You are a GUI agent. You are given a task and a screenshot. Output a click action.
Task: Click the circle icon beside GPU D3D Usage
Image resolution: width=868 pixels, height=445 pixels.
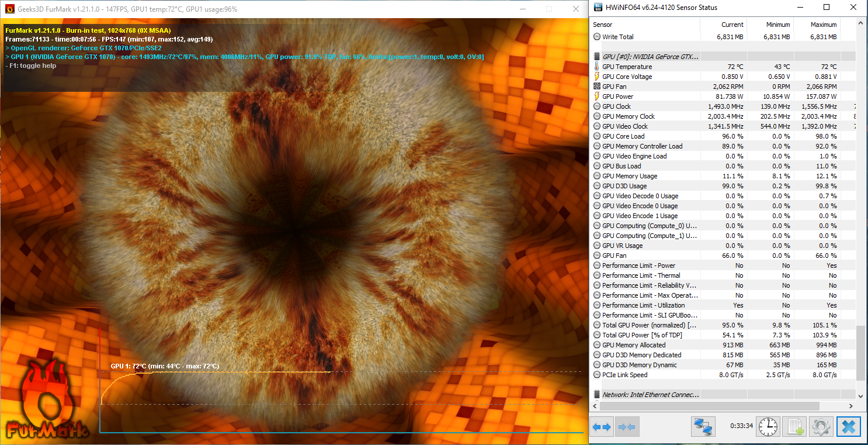point(596,186)
